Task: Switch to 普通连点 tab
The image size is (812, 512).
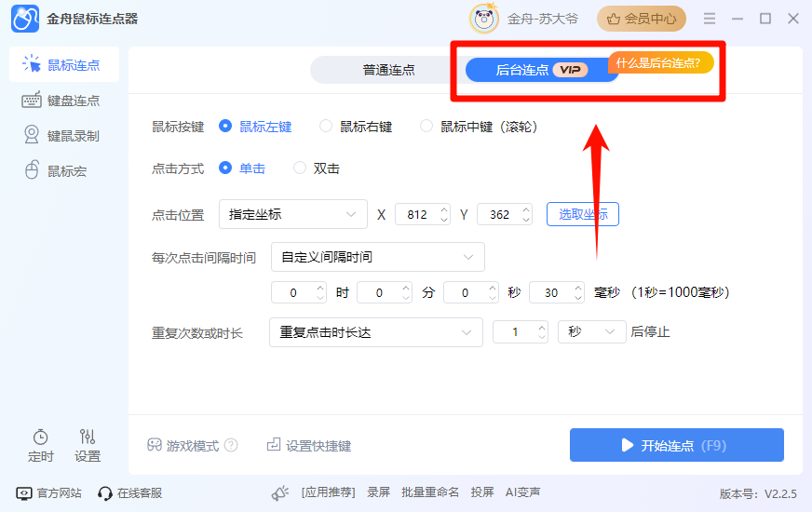Action: [388, 70]
